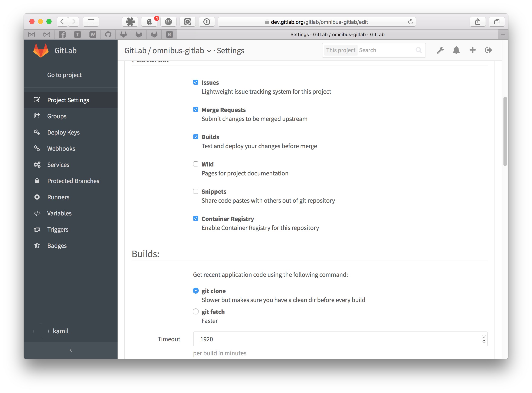
Task: Click the Wiki feature label
Action: [207, 164]
